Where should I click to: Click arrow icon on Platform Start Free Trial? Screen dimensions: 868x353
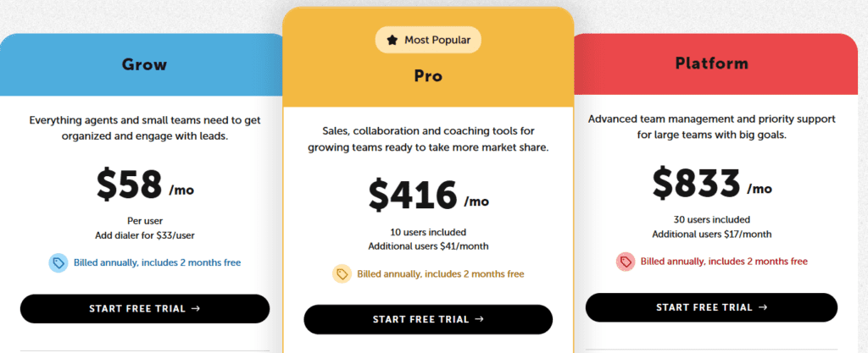click(763, 307)
